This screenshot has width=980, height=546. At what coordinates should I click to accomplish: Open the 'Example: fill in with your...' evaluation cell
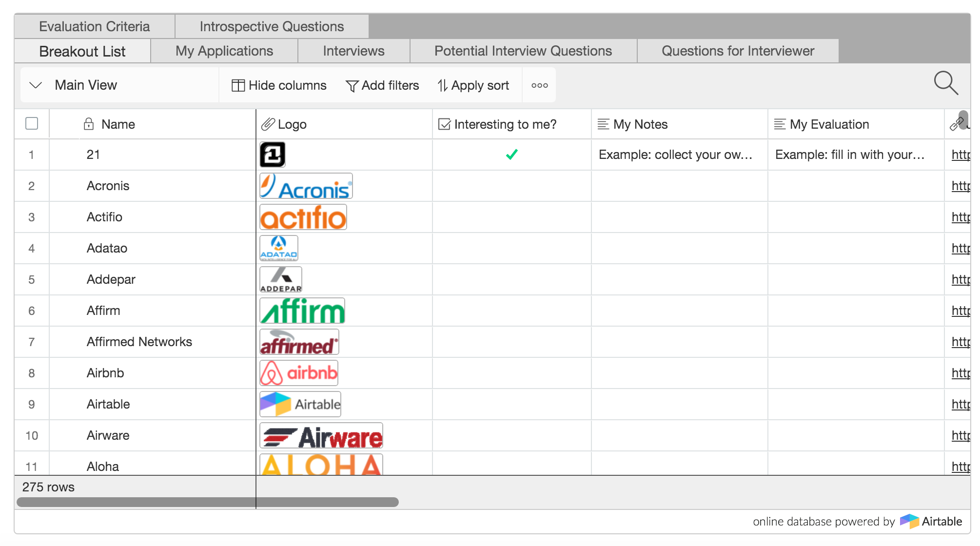click(856, 155)
